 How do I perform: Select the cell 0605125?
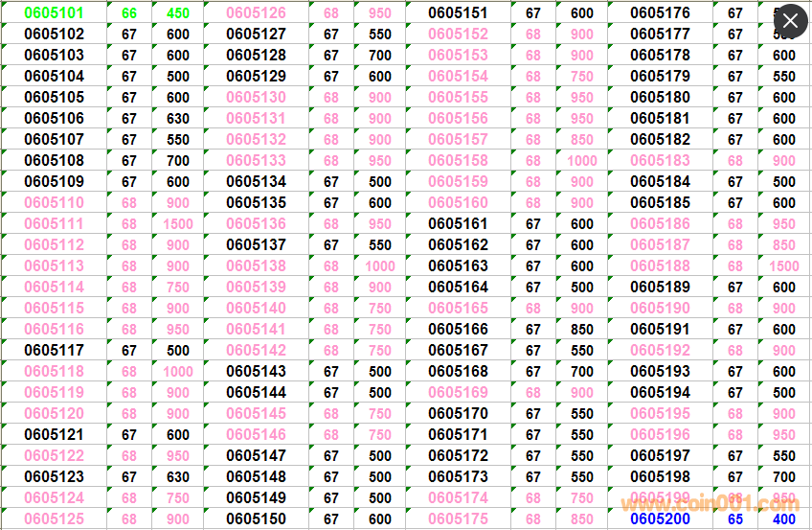(x=54, y=518)
